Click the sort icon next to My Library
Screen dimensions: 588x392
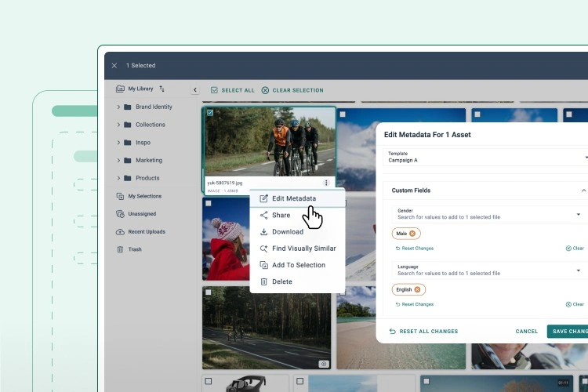pyautogui.click(x=162, y=89)
